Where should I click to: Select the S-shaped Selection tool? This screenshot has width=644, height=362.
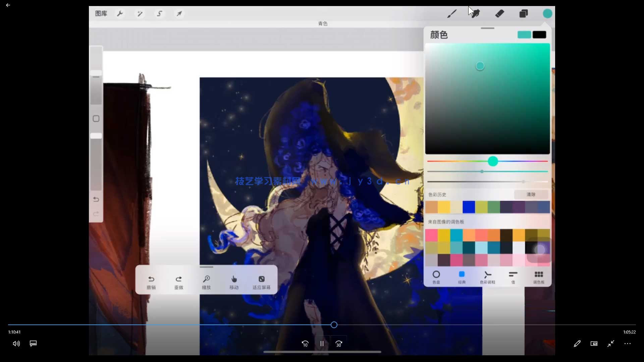click(160, 14)
